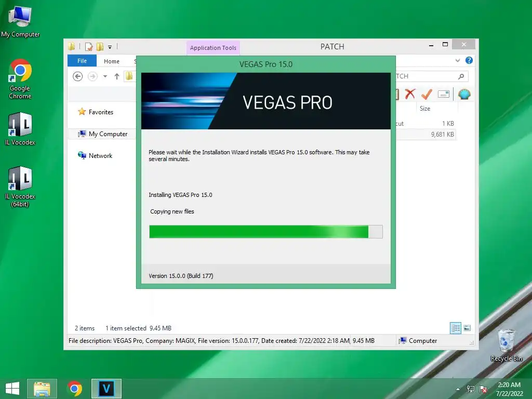Open the recent locations dropdown arrow
Image resolution: width=532 pixels, height=399 pixels.
point(105,76)
